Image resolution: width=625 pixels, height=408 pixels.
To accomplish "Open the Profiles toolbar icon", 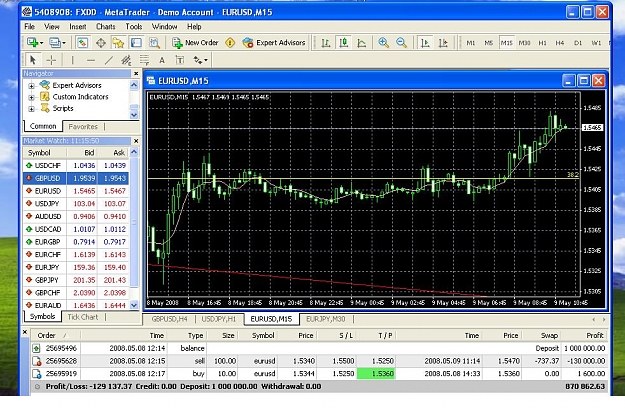I will pyautogui.click(x=55, y=43).
